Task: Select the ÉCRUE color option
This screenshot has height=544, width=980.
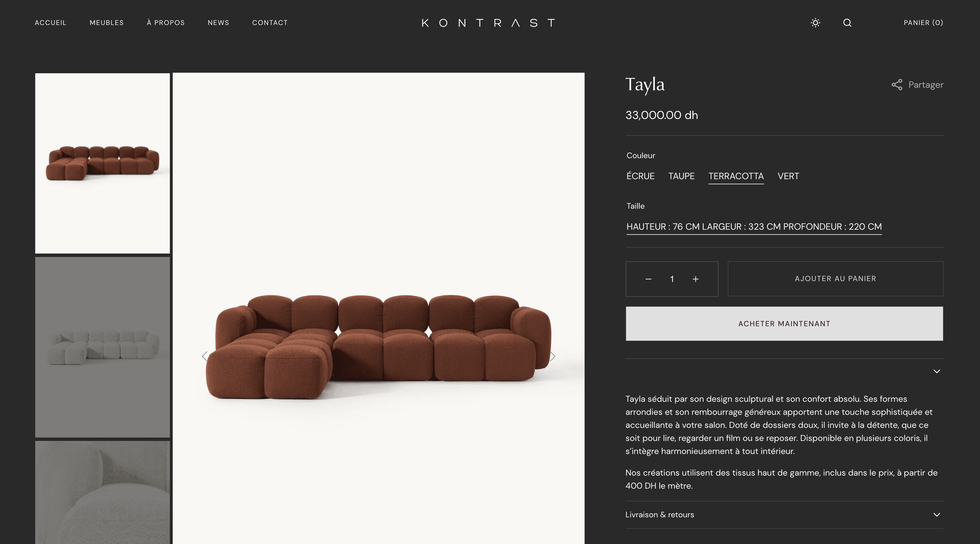Action: [x=641, y=176]
